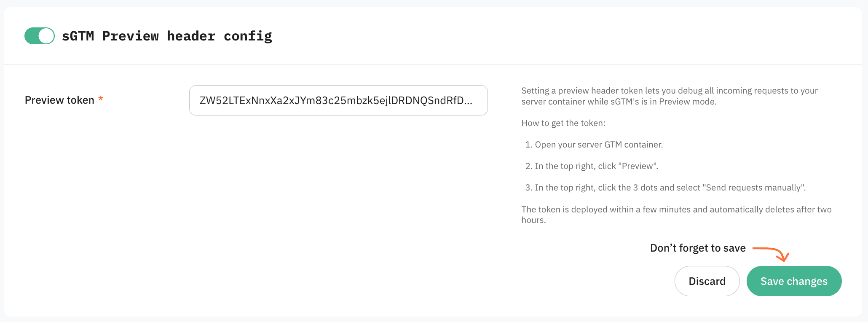This screenshot has height=322, width=868.
Task: Click the orange required asterisk
Action: pos(101,99)
